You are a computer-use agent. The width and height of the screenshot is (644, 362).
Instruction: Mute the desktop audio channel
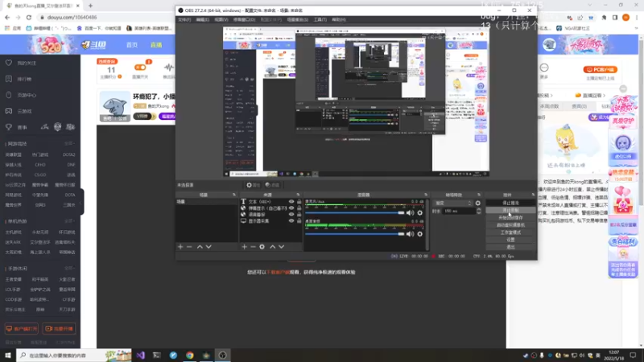coord(410,234)
